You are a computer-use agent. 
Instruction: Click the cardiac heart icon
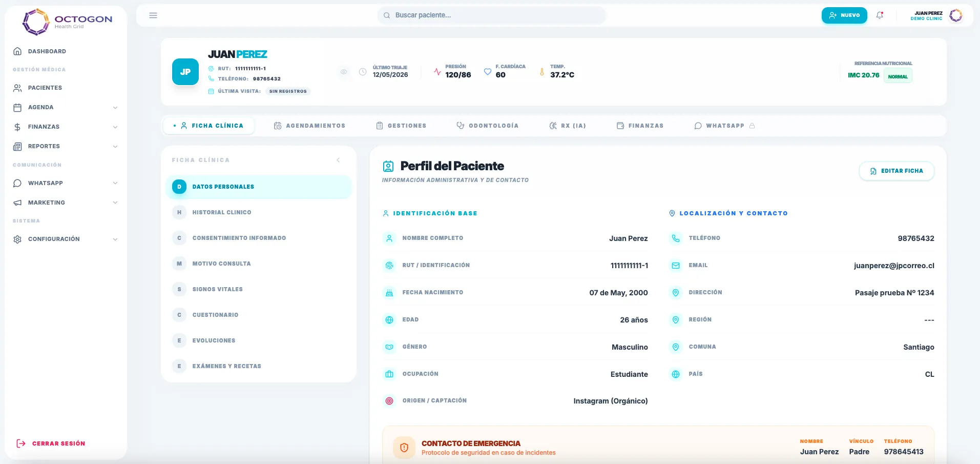(488, 72)
